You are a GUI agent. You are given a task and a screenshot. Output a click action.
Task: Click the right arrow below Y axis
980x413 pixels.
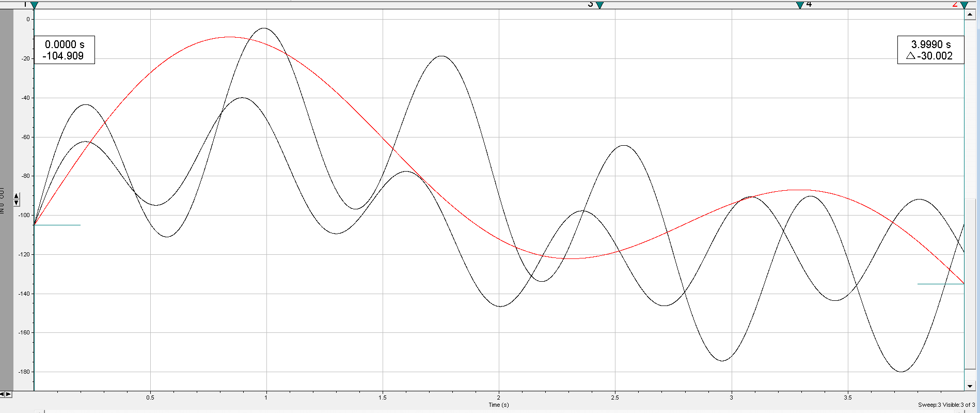[8, 394]
